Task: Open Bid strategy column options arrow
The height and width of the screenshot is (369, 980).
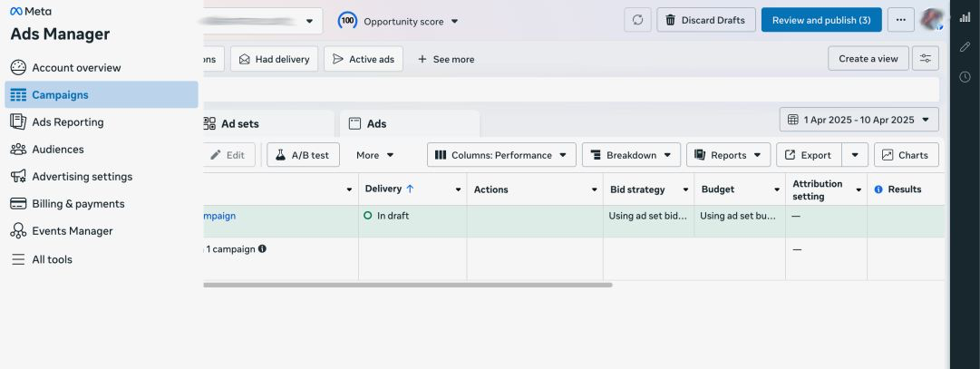Action: click(685, 189)
